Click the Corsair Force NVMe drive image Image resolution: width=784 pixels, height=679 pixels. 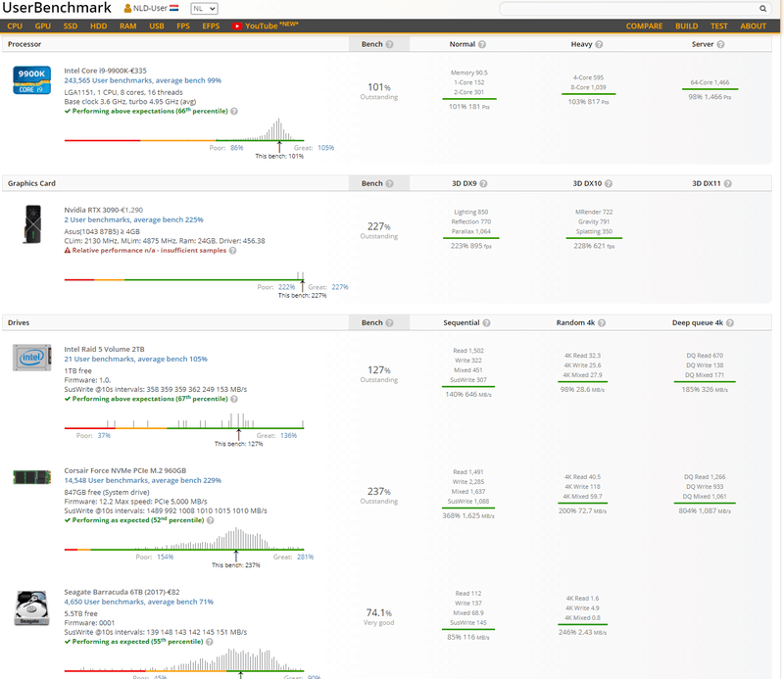(x=31, y=477)
